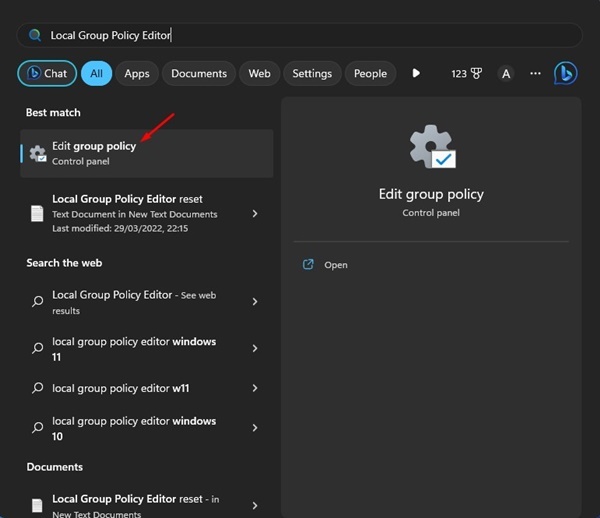Open the three-dots more options menu
The height and width of the screenshot is (518, 600).
535,73
